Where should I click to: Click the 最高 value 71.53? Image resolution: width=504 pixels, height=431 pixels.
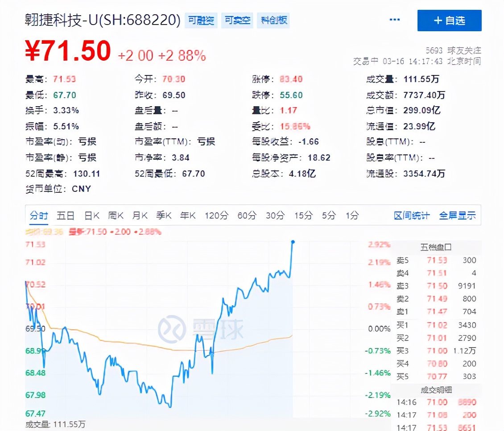click(x=64, y=79)
